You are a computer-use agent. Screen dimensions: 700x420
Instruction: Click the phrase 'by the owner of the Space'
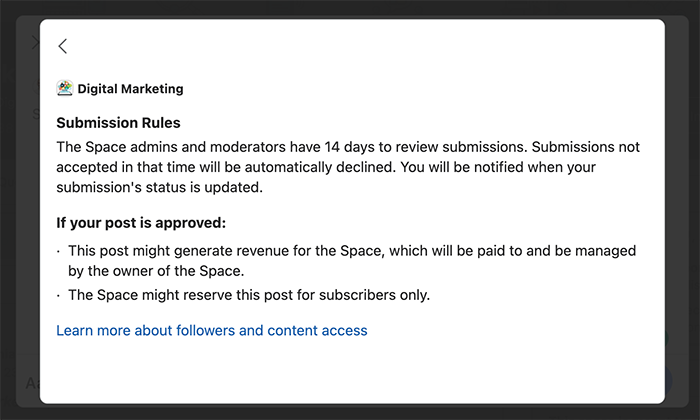point(156,271)
